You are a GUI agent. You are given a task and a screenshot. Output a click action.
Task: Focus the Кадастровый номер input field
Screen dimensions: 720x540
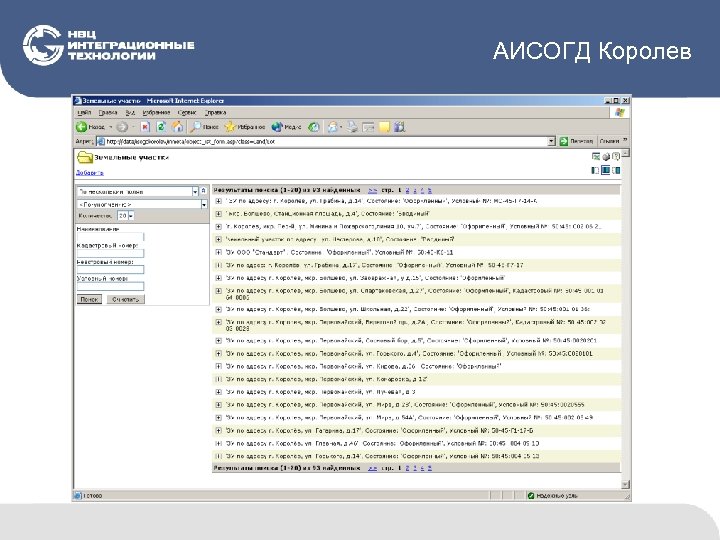(x=110, y=253)
